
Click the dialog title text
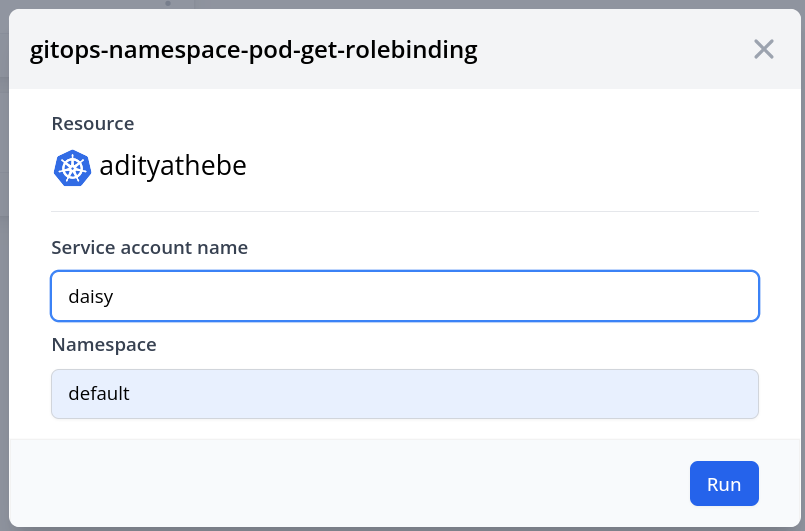(254, 50)
